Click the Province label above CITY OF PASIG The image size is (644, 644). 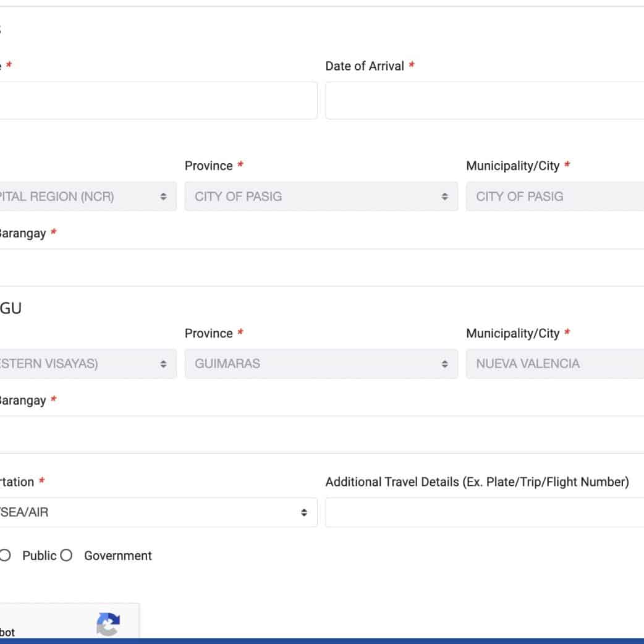(208, 166)
